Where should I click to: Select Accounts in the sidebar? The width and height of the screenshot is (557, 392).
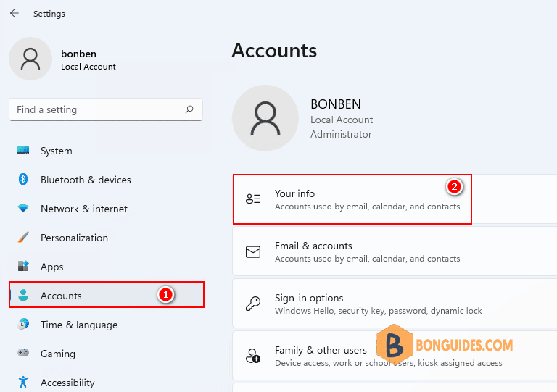point(61,296)
